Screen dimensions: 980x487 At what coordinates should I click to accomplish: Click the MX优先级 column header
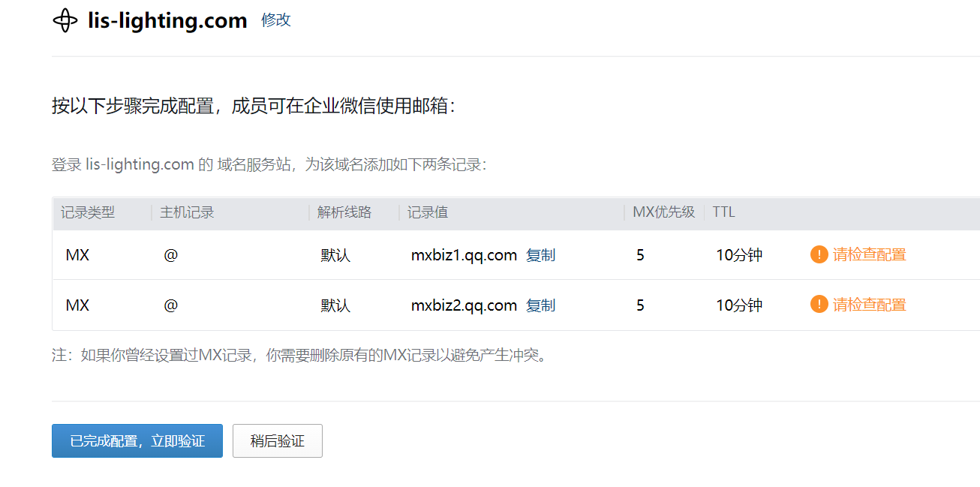click(x=664, y=212)
